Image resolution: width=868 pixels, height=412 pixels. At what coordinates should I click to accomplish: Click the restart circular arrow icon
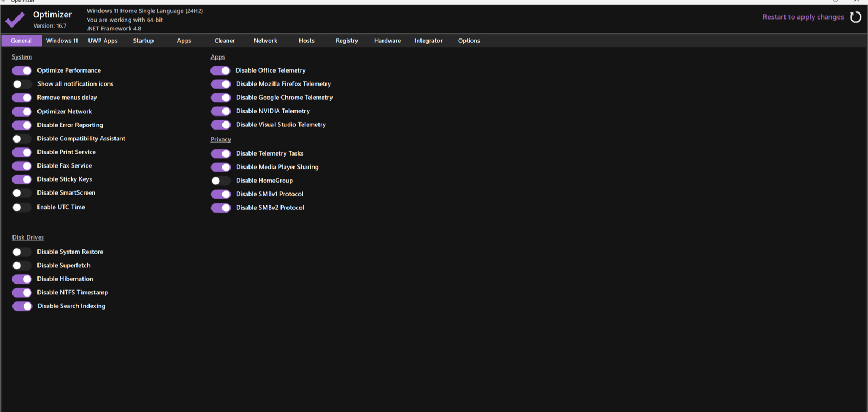coord(856,17)
